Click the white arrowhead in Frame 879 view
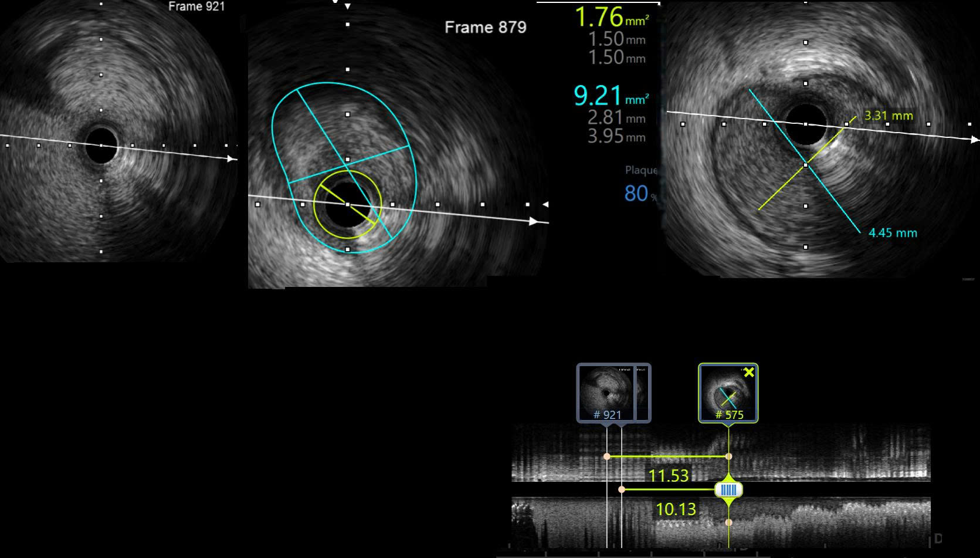 click(534, 222)
